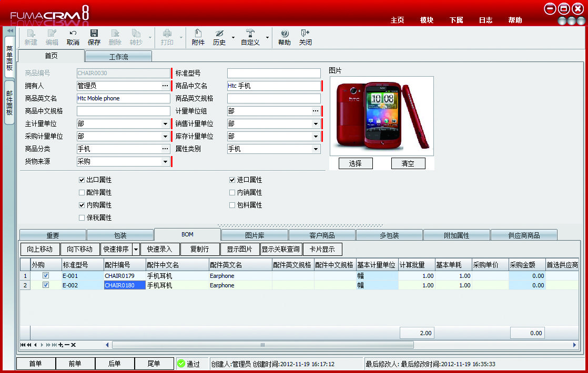
Task: Click the 打印 (Print) toolbar icon
Action: click(x=167, y=34)
